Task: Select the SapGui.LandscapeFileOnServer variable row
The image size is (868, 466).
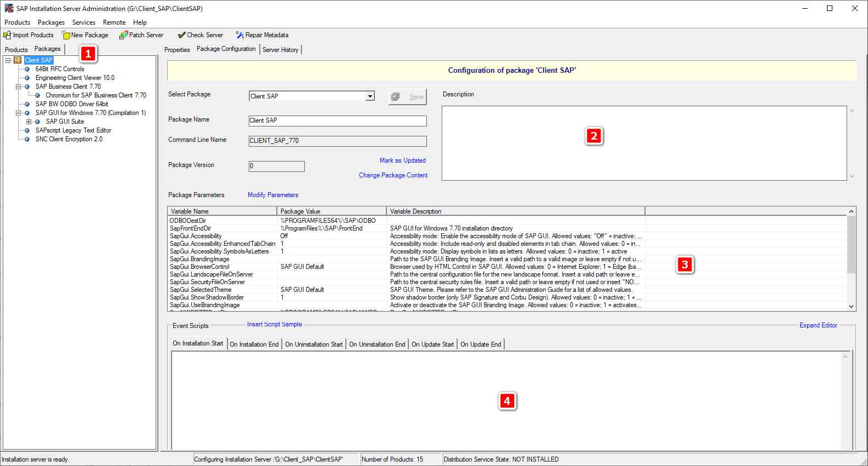Action: tap(507, 274)
